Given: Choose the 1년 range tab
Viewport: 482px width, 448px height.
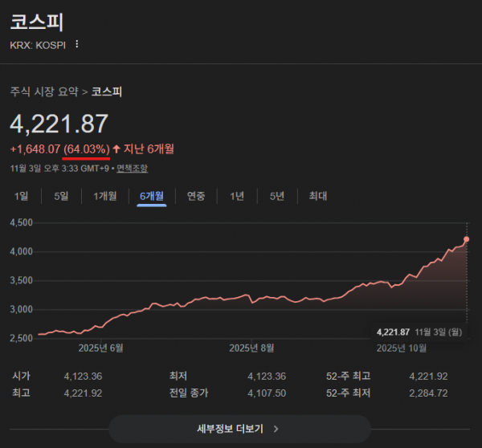Looking at the screenshot, I should coord(237,196).
